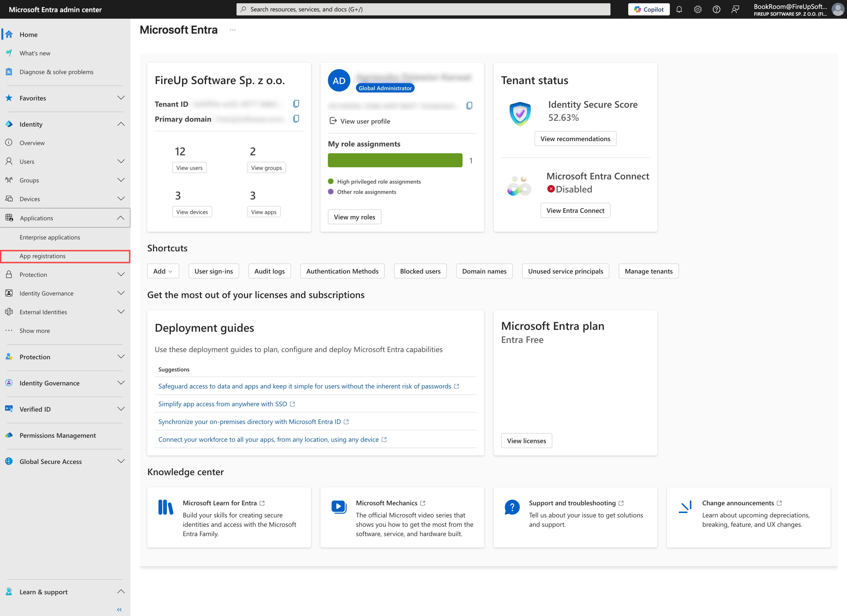847x616 pixels.
Task: Click the Support and troubleshooting question icon
Action: click(x=512, y=507)
